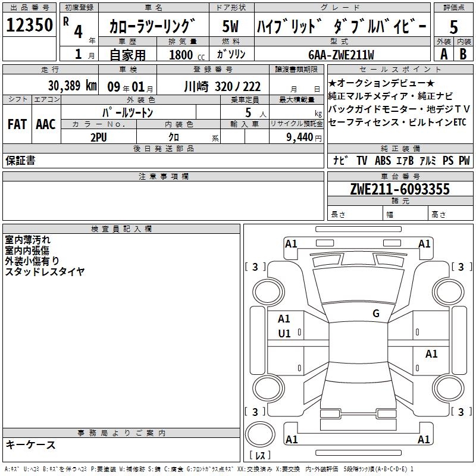This screenshot has width=476, height=476.
Task: Select A1 mark directly above the U1 mark
Action: [x=284, y=319]
